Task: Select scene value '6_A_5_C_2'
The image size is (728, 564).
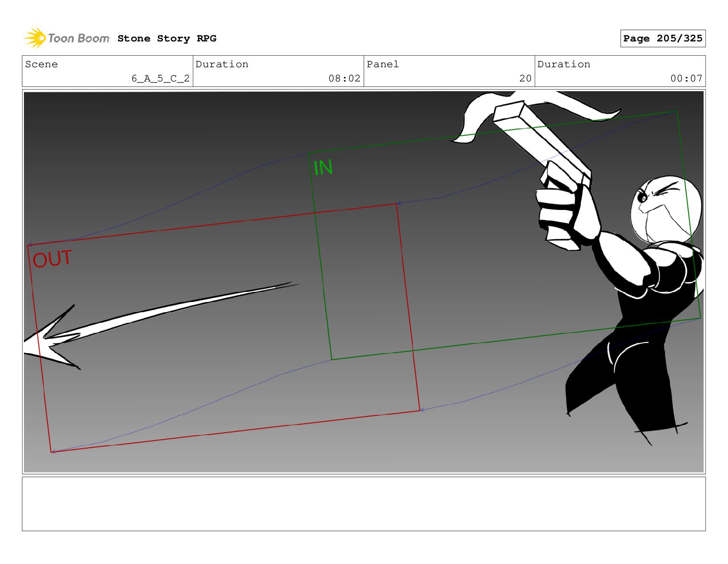Action: [x=161, y=79]
